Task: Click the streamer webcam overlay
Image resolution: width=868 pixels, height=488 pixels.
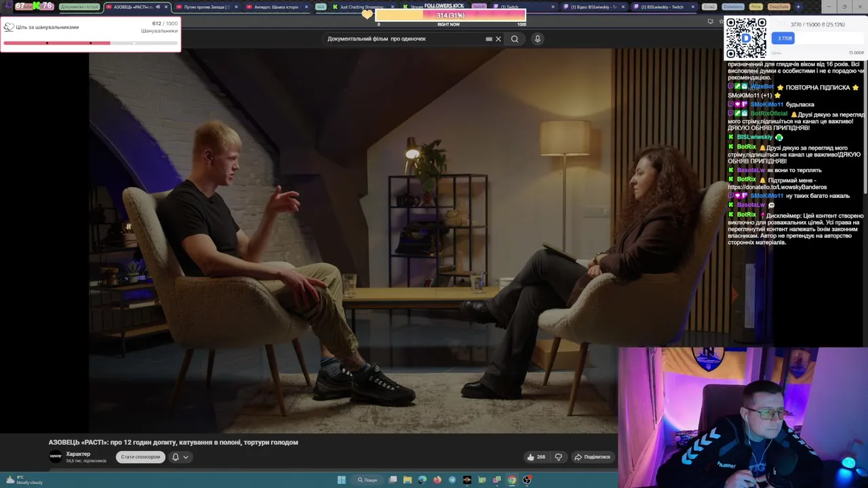Action: pyautogui.click(x=743, y=417)
